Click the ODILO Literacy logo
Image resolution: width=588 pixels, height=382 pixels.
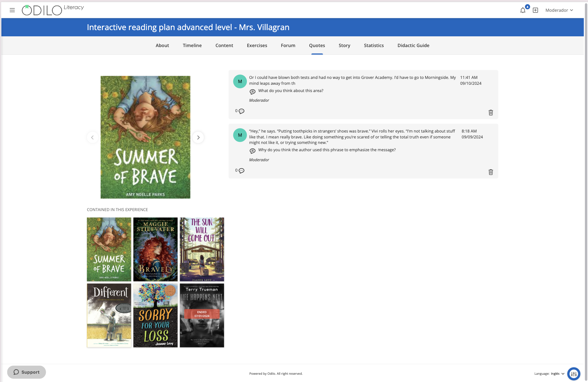click(x=53, y=10)
